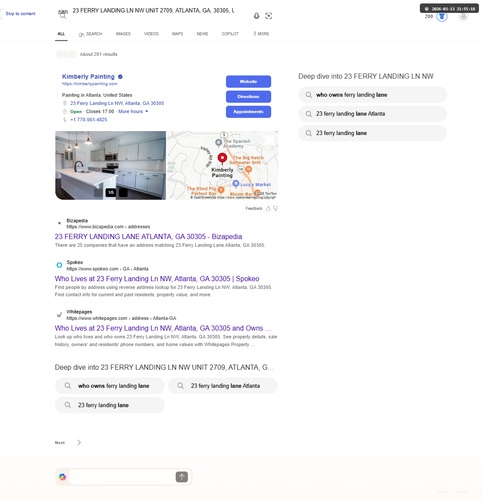Image resolution: width=483 pixels, height=500 pixels.
Task: Select sidebar 'who owns ferry landing lane' suggestion
Action: [x=372, y=95]
